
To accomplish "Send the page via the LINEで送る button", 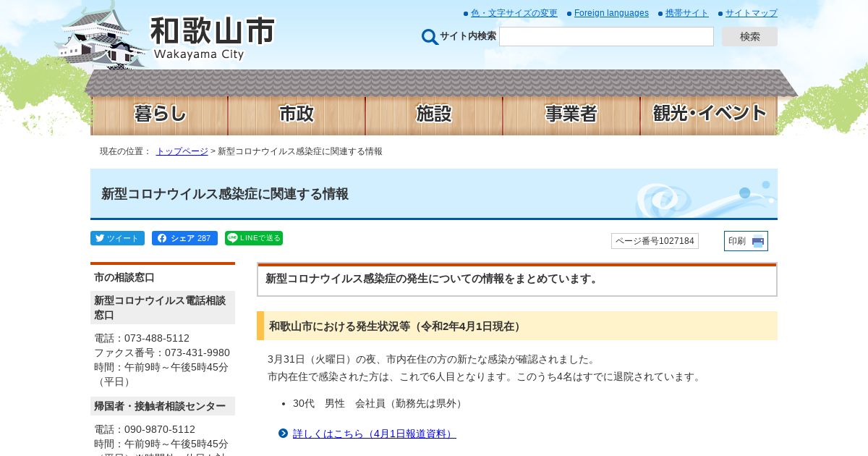I will [254, 238].
